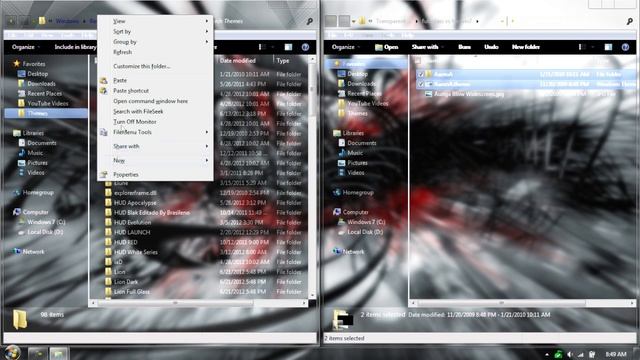Click the volume speaker icon in system tray
The height and width of the screenshot is (360, 640).
coord(570,354)
